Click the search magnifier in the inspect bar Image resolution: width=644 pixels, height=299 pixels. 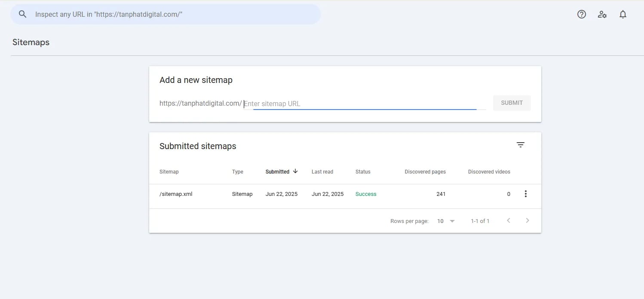[22, 14]
